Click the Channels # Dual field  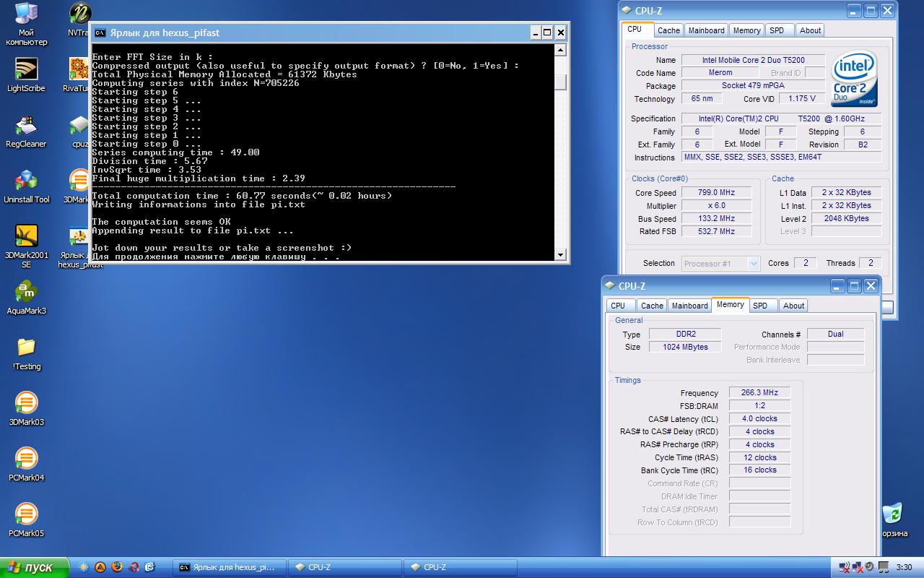(x=835, y=335)
